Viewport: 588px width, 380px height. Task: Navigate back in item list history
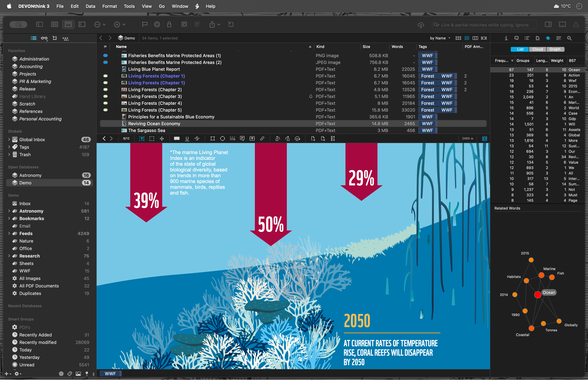[x=101, y=38]
